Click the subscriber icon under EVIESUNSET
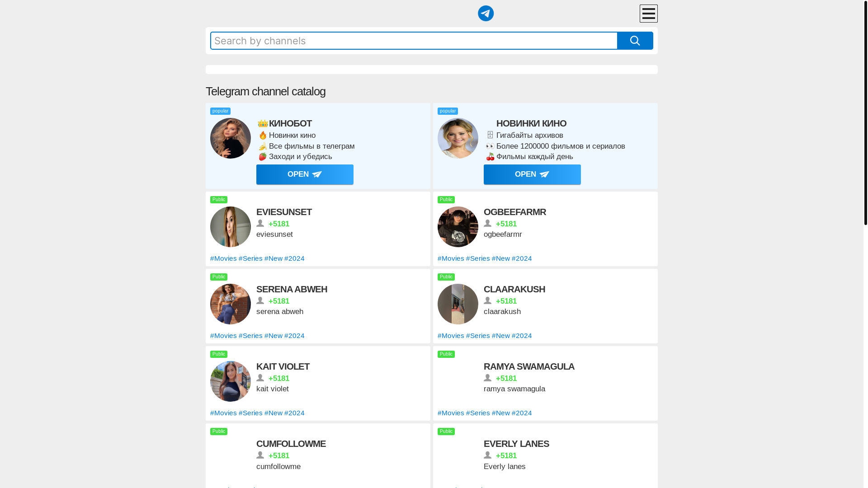868x488 pixels. (260, 223)
